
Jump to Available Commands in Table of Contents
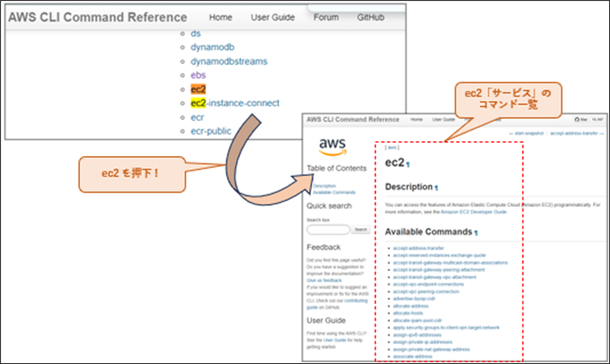(334, 192)
